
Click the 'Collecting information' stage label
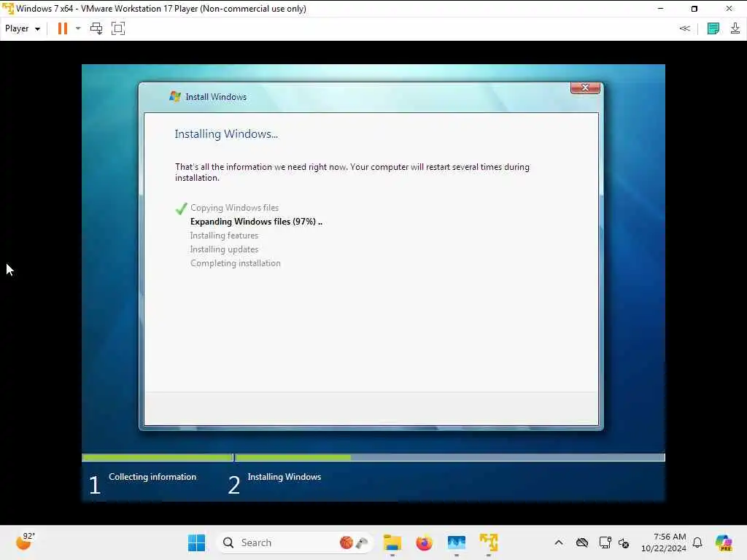[152, 477]
